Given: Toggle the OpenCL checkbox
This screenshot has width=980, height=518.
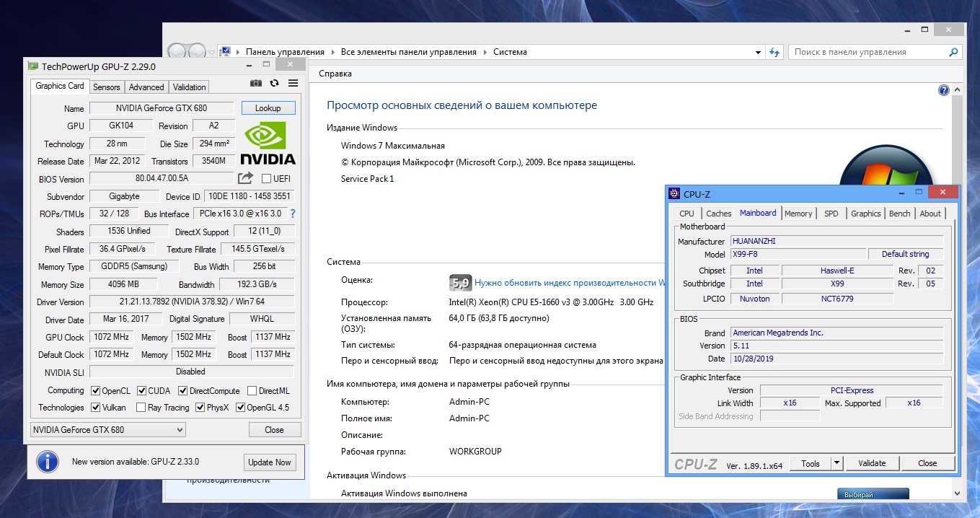Looking at the screenshot, I should coord(95,391).
